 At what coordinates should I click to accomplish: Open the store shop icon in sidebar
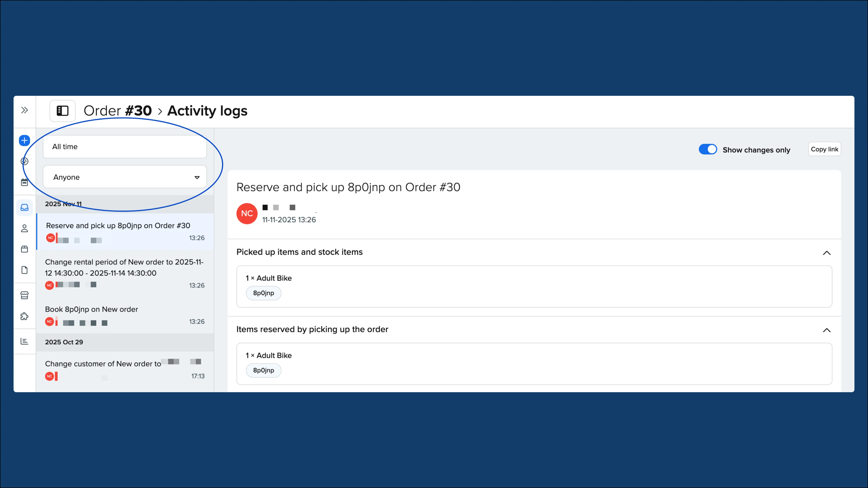(24, 295)
